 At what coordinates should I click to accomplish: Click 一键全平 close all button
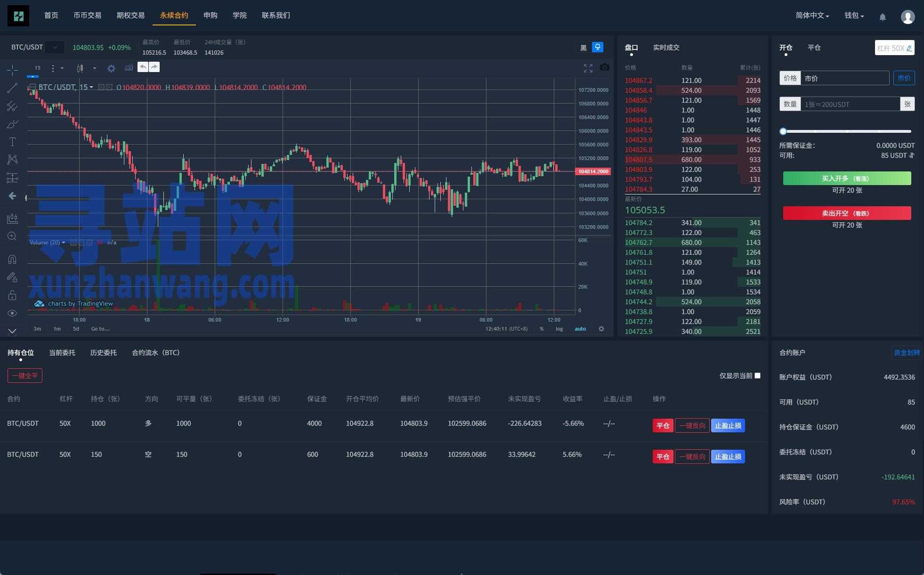tap(25, 376)
